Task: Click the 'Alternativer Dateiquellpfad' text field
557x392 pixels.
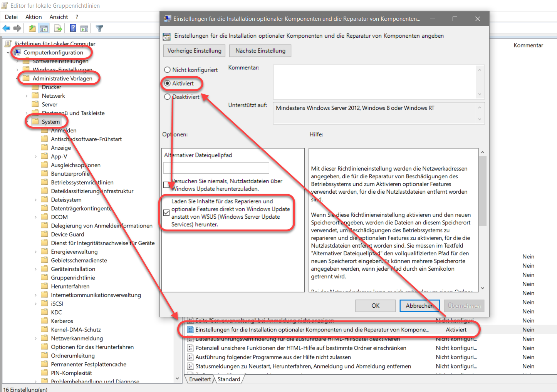Action: (x=216, y=168)
